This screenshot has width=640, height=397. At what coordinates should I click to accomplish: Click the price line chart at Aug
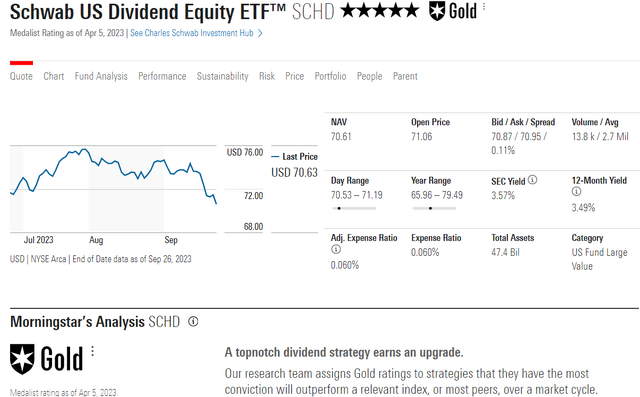tap(96, 163)
